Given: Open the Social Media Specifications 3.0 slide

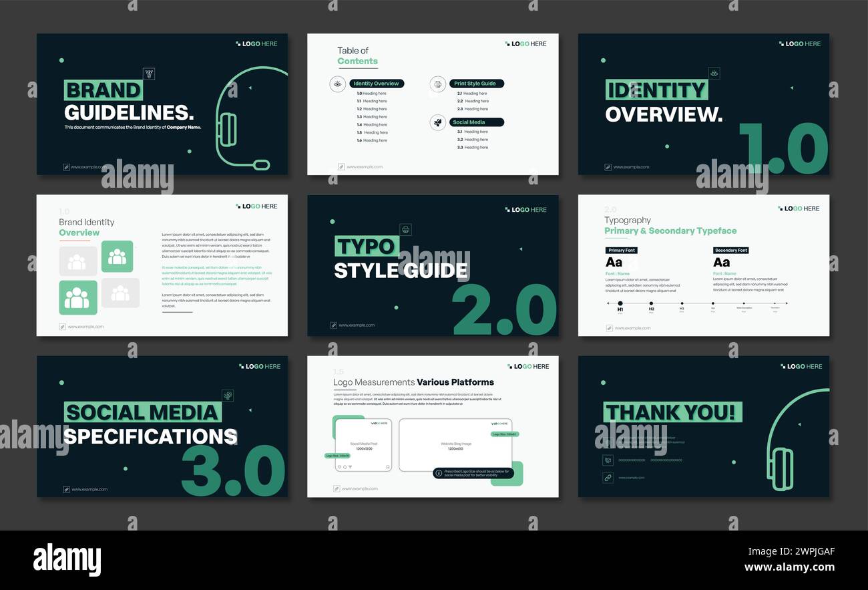Looking at the screenshot, I should [x=162, y=426].
